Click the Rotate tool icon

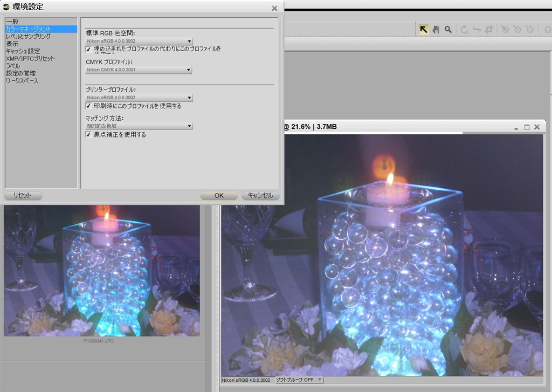tap(464, 30)
